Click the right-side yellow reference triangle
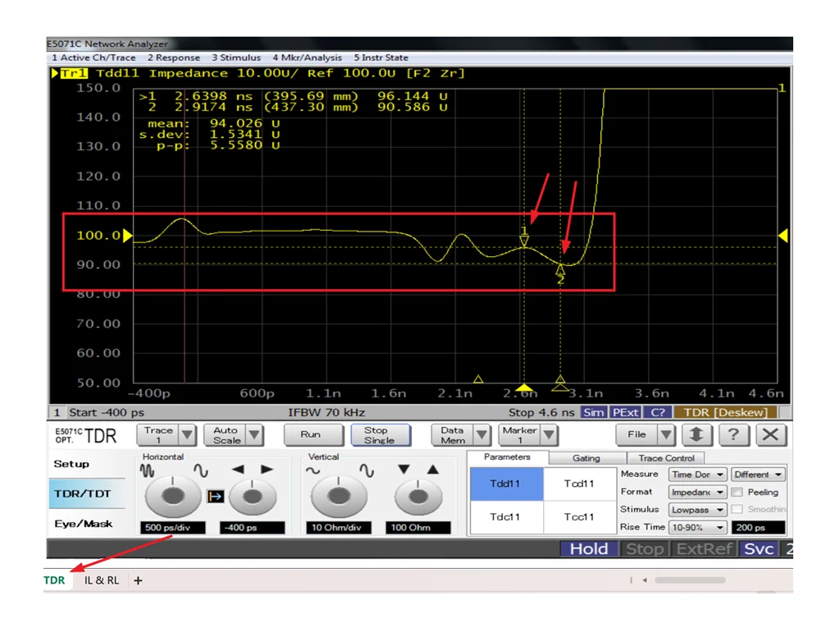Viewport: 840px width, 628px height. pos(783,236)
